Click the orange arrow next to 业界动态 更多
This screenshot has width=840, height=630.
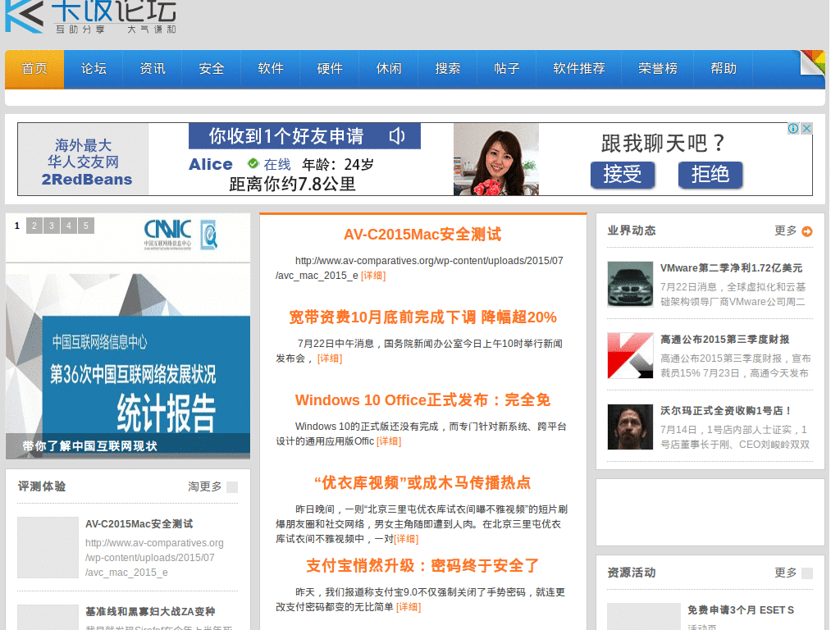point(807,231)
